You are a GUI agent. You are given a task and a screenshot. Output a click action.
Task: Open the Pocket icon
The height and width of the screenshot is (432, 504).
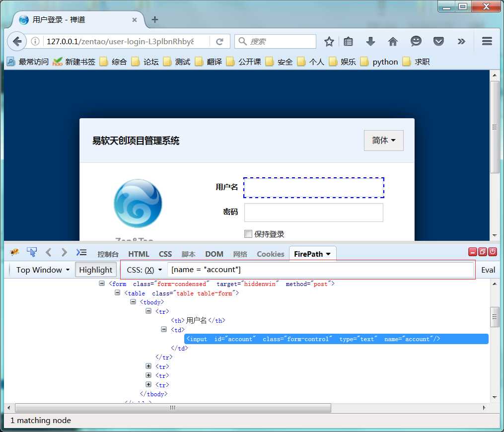click(438, 42)
